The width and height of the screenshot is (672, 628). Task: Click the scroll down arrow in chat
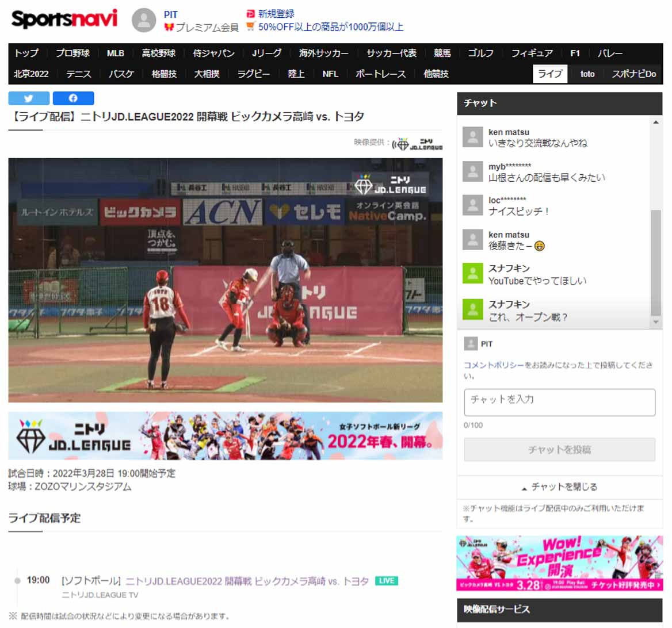pos(656,321)
